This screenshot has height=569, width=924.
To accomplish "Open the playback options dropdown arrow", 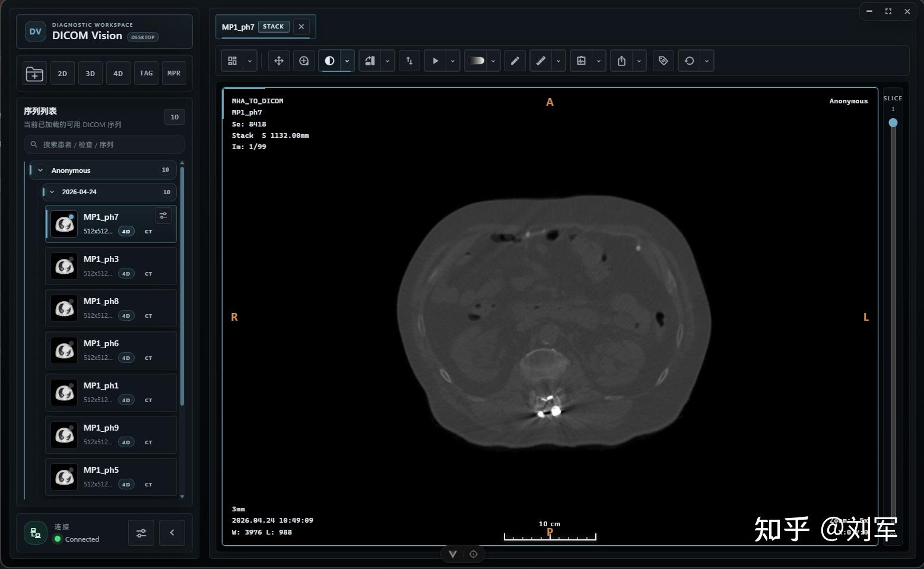I will [453, 61].
